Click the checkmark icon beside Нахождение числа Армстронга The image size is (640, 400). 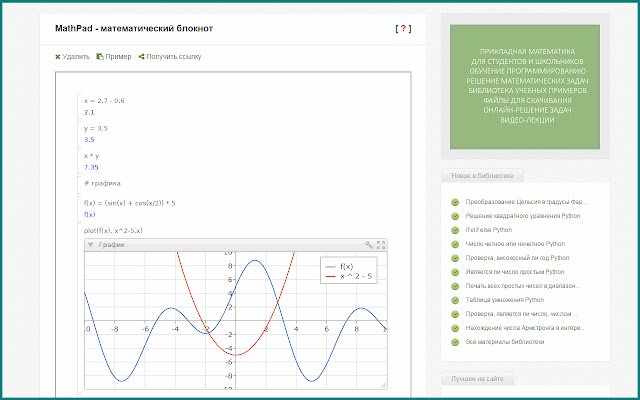(455, 328)
